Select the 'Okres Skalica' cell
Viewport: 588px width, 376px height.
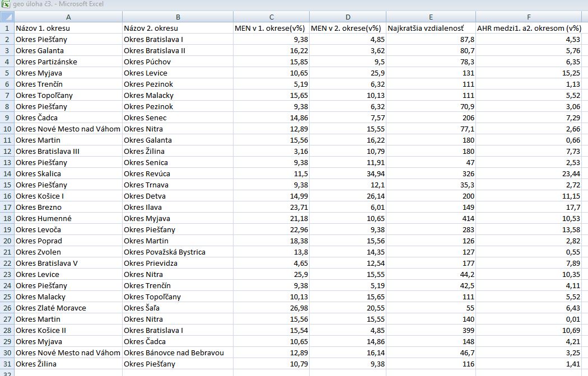point(68,174)
